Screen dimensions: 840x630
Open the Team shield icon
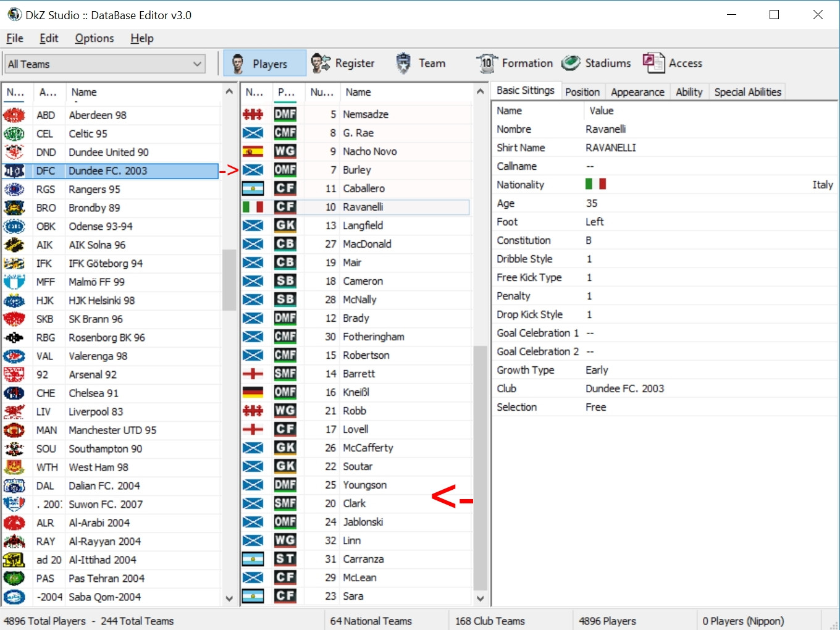click(x=403, y=63)
